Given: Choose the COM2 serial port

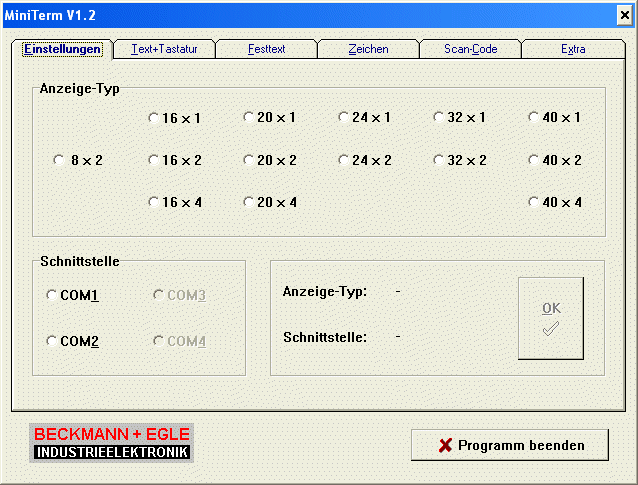Looking at the screenshot, I should click(x=52, y=341).
